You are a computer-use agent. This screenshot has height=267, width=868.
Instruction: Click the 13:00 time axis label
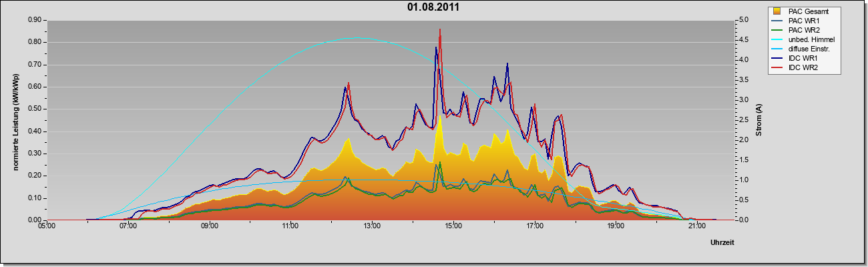[x=372, y=226]
